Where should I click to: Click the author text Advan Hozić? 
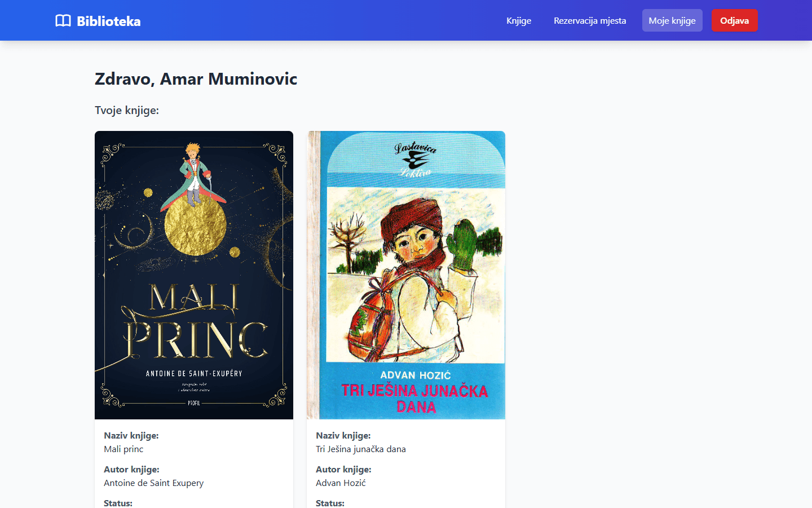341,483
